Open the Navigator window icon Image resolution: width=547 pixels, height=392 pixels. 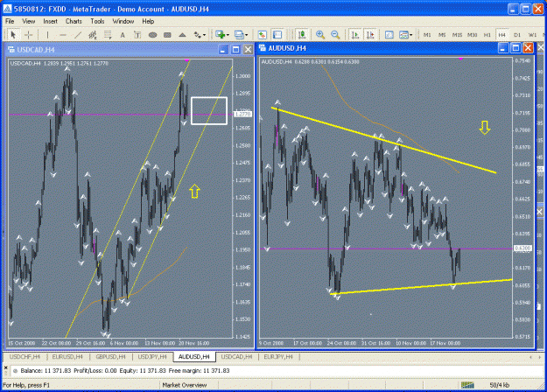coord(277,34)
